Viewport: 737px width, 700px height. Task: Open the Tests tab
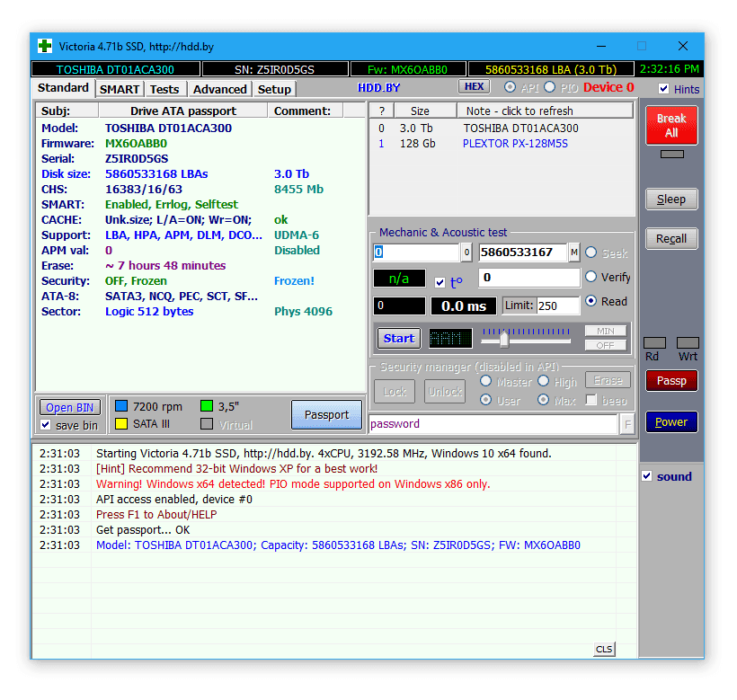(164, 89)
